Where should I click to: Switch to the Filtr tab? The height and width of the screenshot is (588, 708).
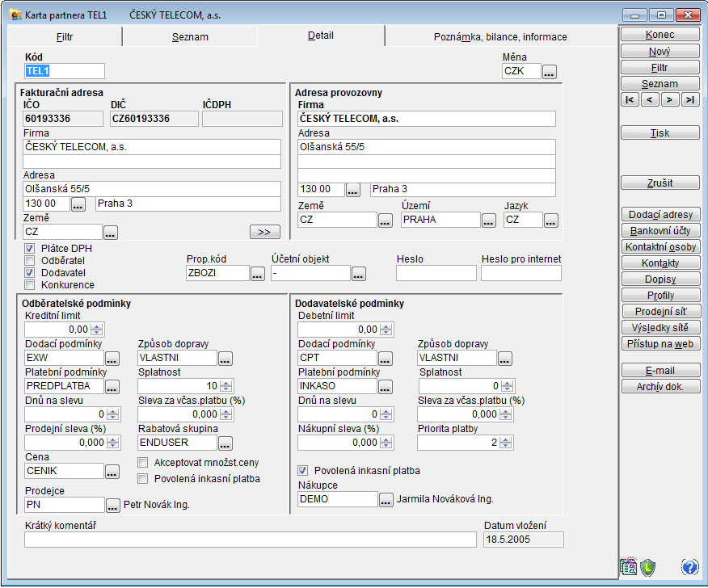(x=65, y=36)
